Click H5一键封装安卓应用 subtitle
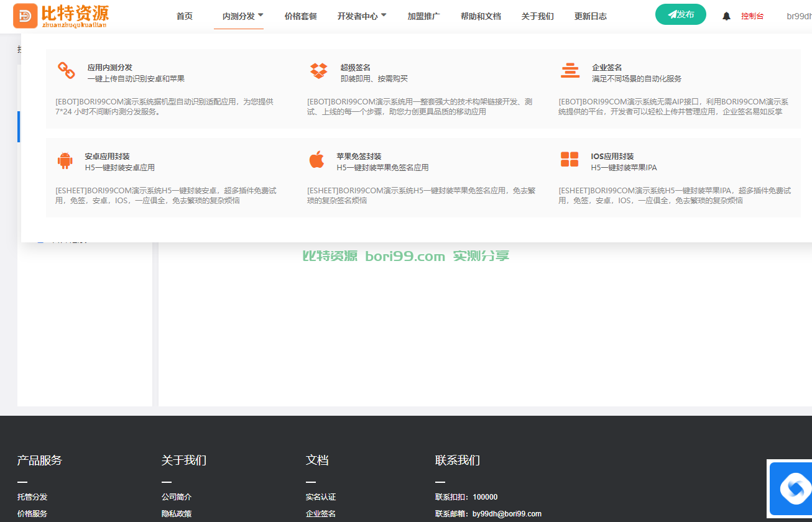Screen dimensions: 812x522 (x=120, y=168)
